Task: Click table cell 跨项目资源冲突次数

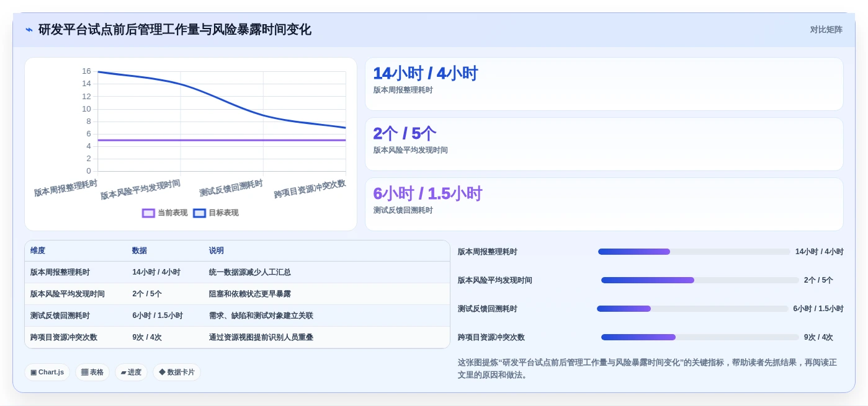Action: (x=64, y=337)
